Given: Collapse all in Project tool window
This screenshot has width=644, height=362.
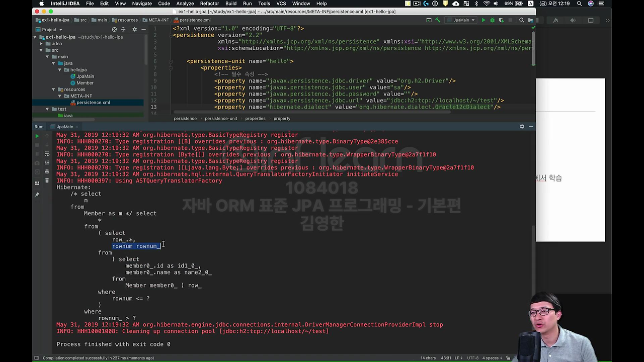Looking at the screenshot, I should pos(123,29).
